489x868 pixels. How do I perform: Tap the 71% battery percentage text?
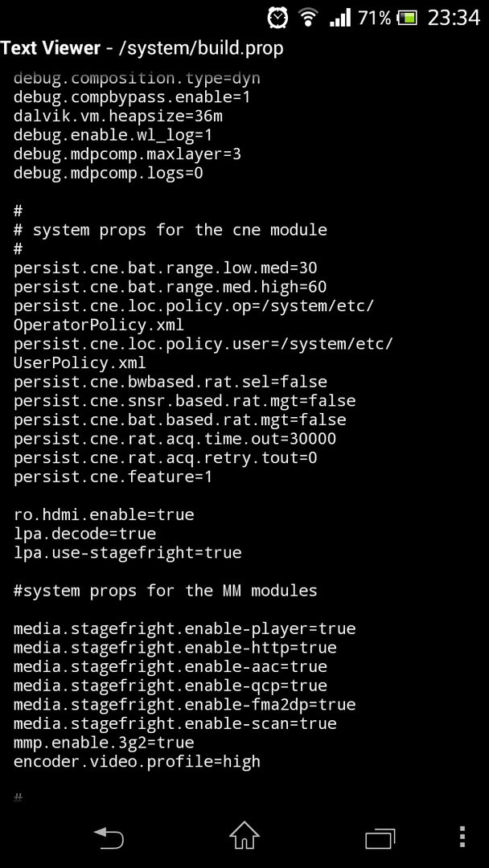(375, 18)
